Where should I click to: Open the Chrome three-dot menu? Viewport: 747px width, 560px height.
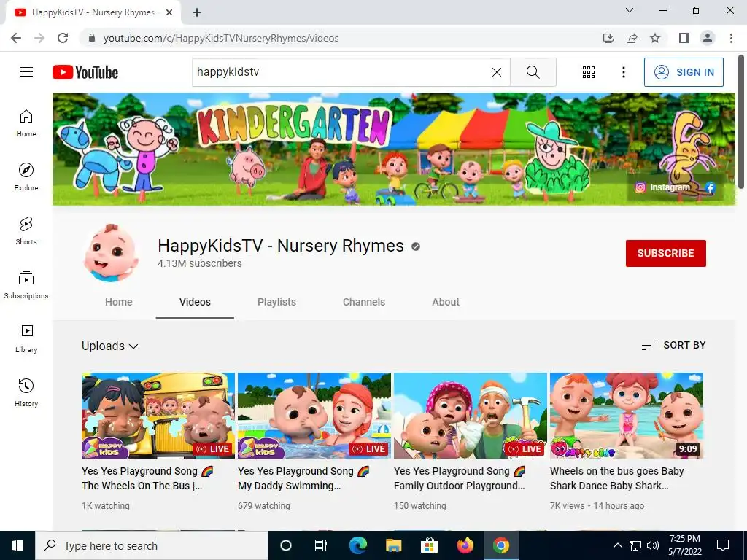(x=731, y=38)
